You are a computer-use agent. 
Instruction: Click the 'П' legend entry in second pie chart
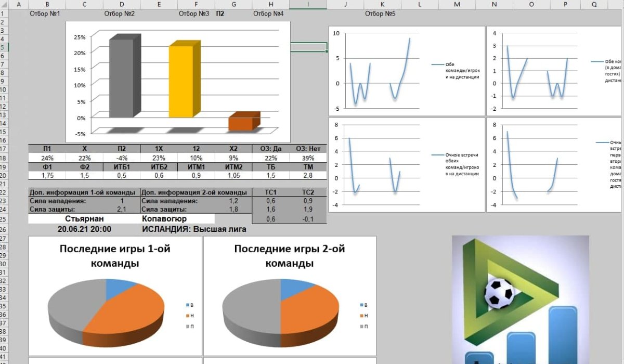(x=365, y=327)
